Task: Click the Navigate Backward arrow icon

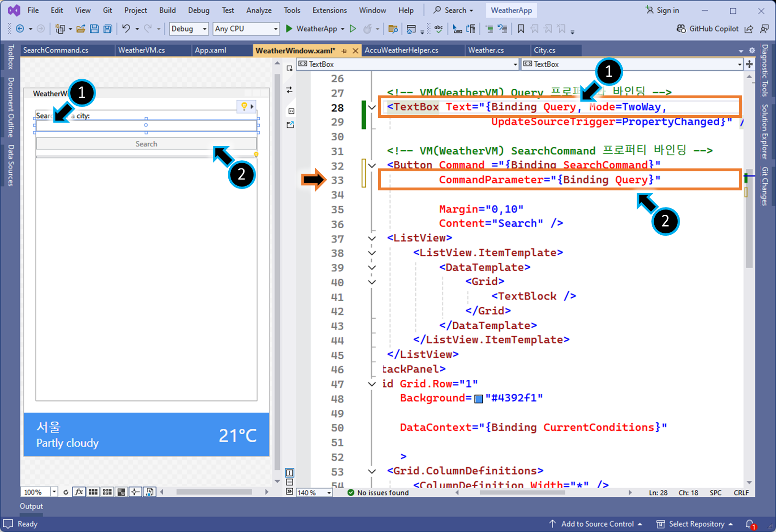Action: point(20,29)
